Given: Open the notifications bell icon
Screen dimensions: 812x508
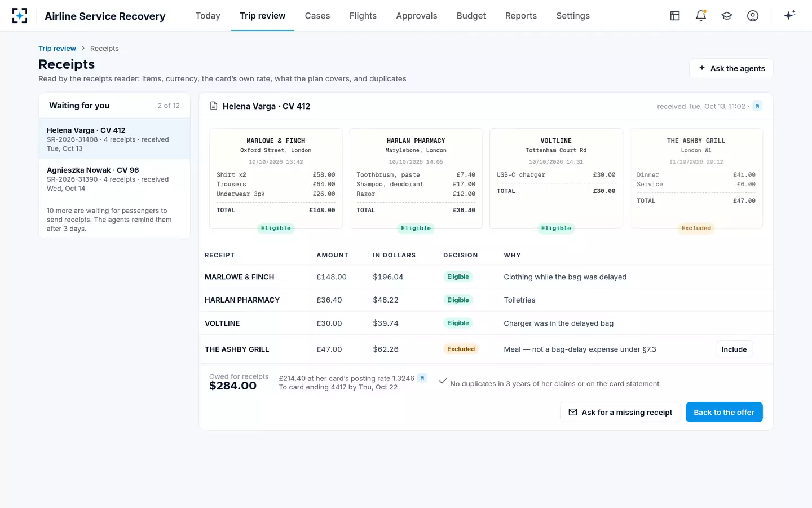Looking at the screenshot, I should [x=701, y=16].
